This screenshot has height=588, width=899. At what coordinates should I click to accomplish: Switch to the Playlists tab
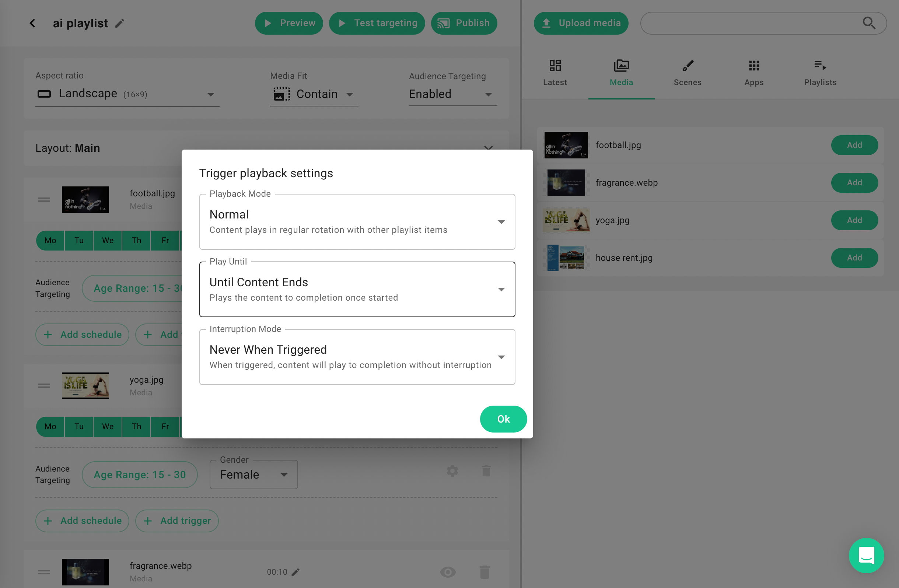[x=820, y=73]
